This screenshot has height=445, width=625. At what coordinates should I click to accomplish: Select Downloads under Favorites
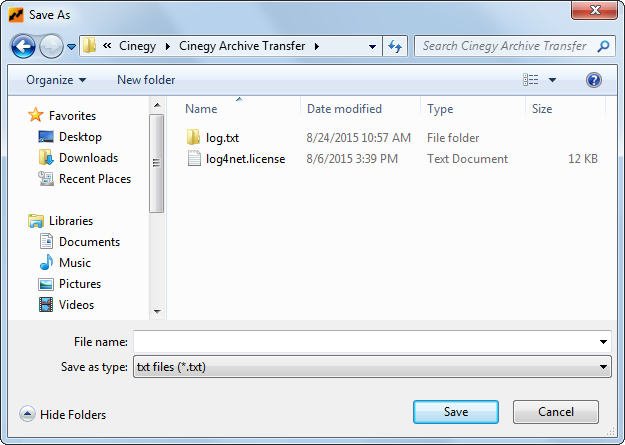88,158
